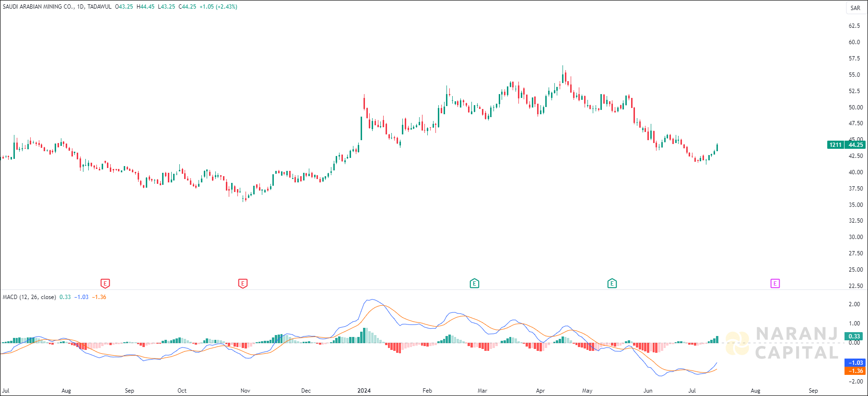868x396 pixels.
Task: Click the 35.00 price axis label
Action: pos(856,205)
